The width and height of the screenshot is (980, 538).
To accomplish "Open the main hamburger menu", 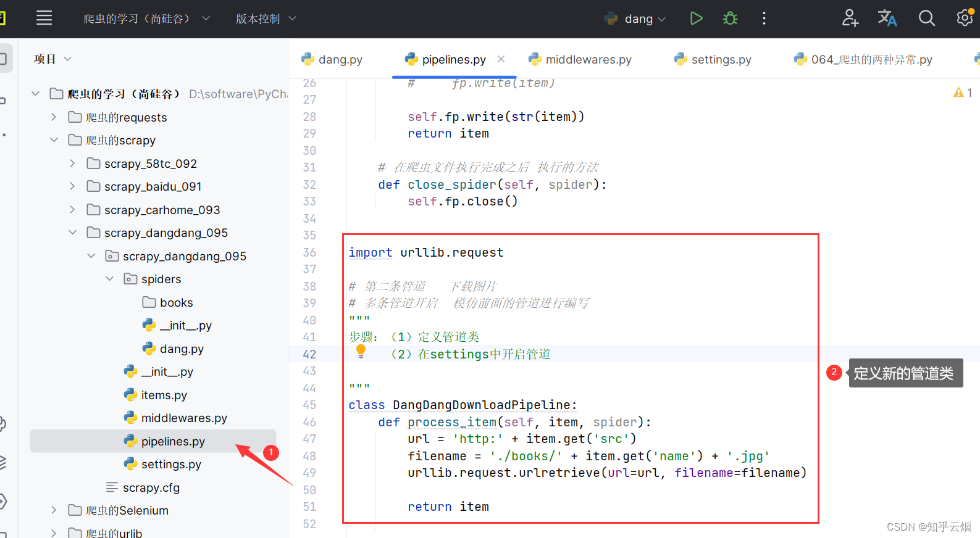I will tap(44, 18).
